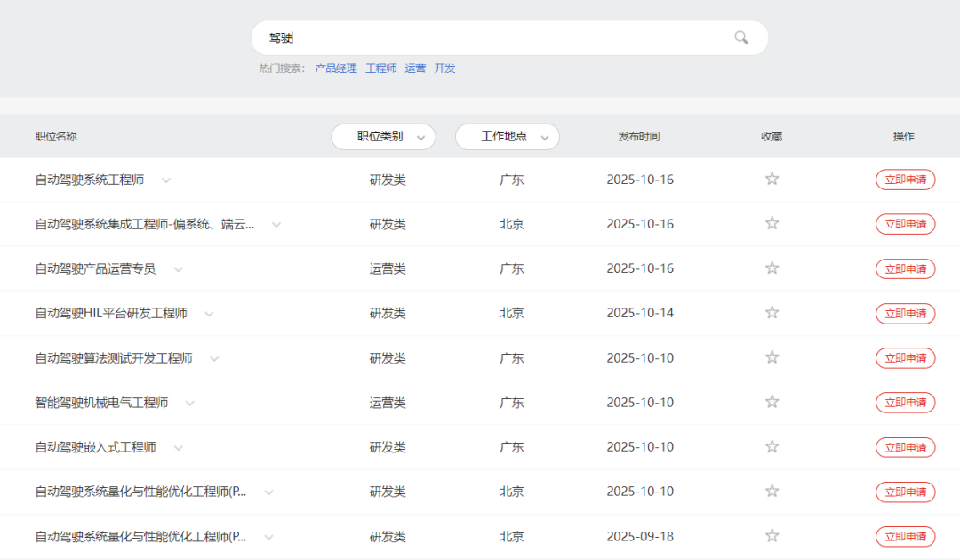Expand details for 自动驾驶系统工程师

click(x=166, y=180)
